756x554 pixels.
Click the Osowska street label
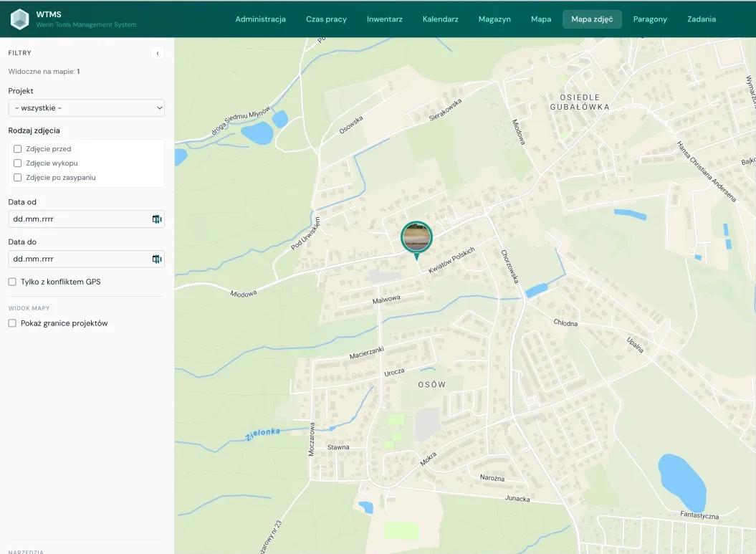tap(351, 125)
